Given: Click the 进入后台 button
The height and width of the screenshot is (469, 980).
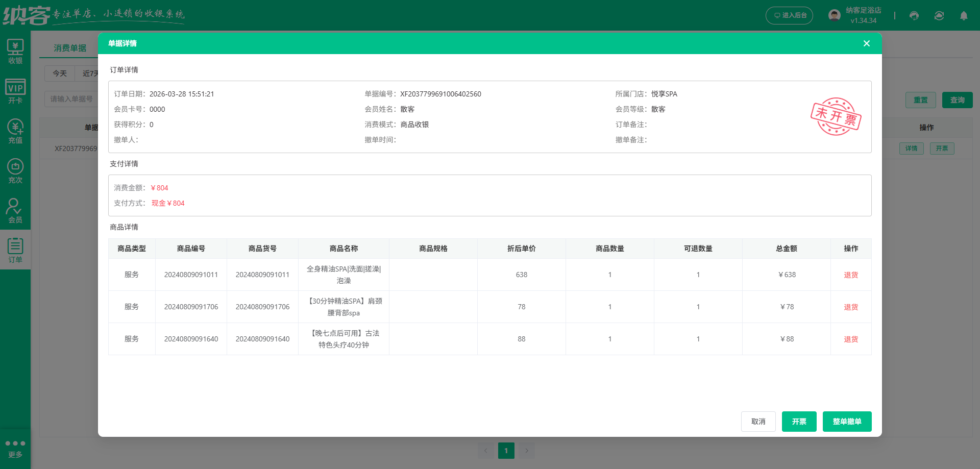Looking at the screenshot, I should coord(789,15).
